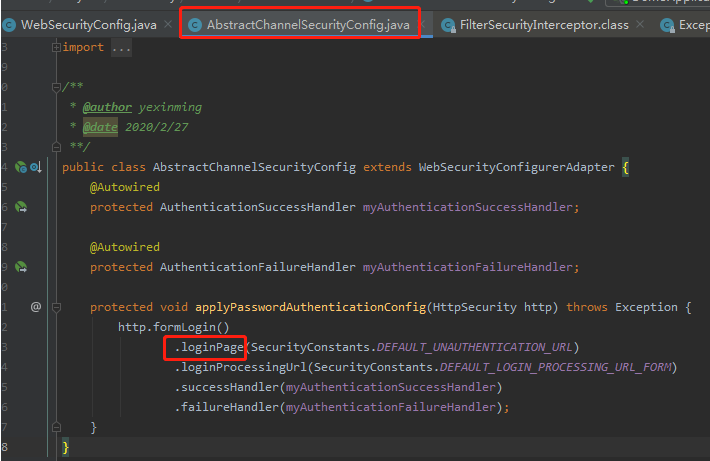Select the AbstractChannelSecurityConfig.java tab

308,25
